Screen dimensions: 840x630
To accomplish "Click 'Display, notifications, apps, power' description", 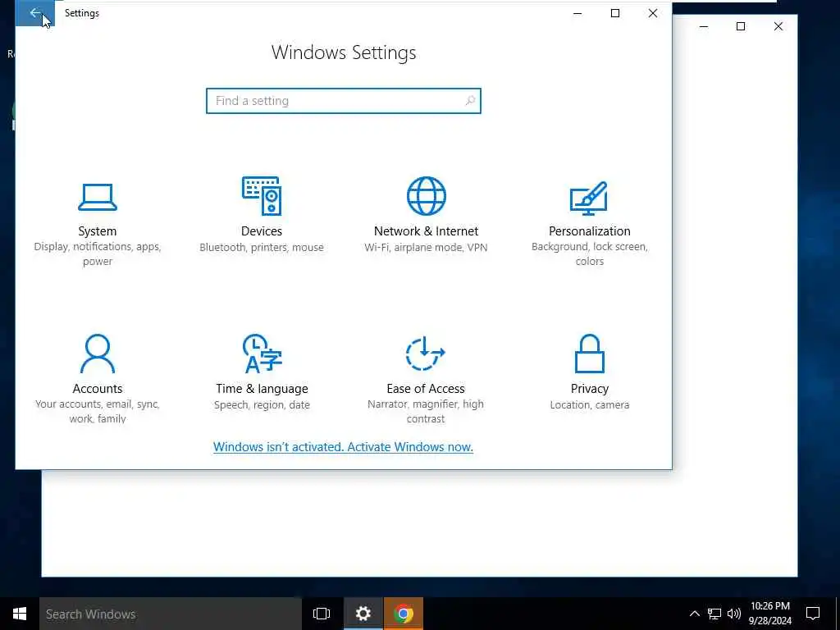I will [x=98, y=254].
